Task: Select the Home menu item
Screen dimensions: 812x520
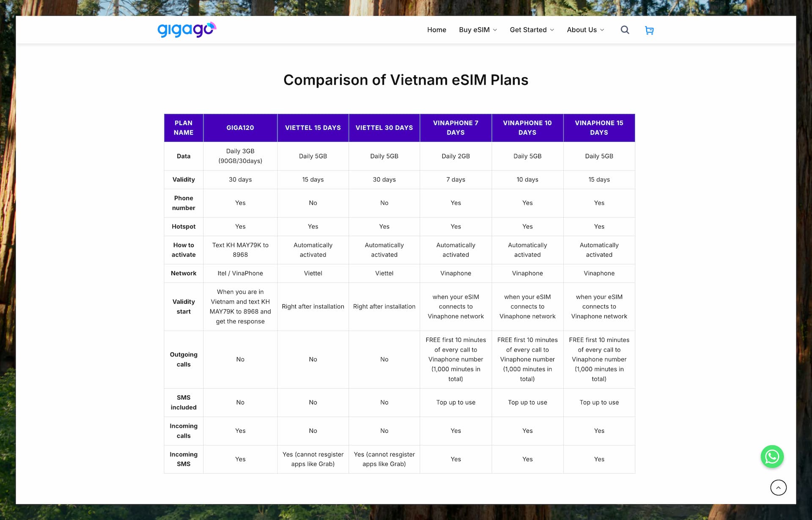Action: (436, 30)
